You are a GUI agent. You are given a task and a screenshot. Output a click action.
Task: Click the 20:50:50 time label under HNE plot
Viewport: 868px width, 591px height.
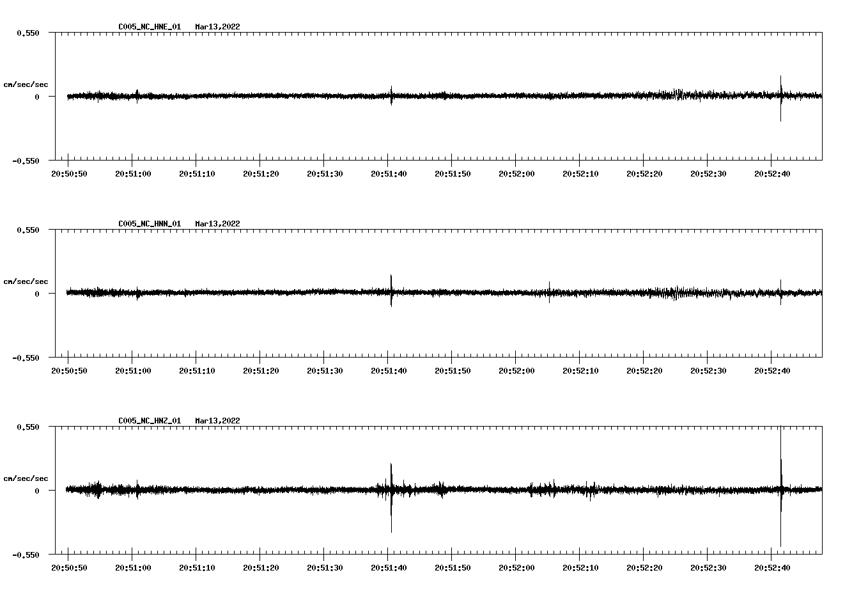coord(69,174)
